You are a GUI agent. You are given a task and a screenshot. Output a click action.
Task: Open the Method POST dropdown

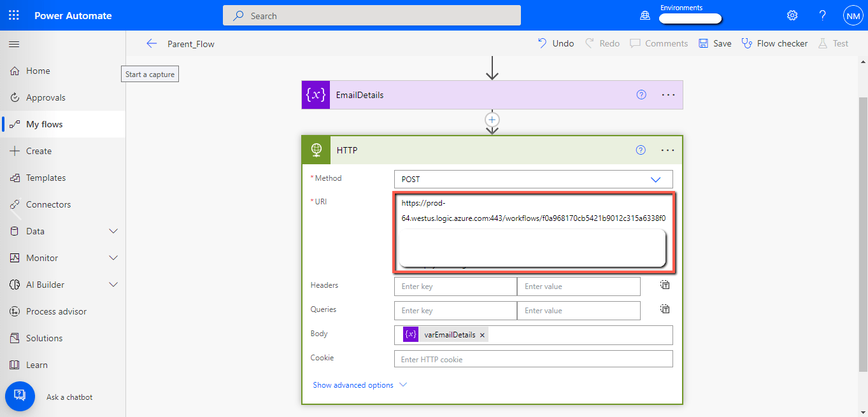(x=534, y=180)
